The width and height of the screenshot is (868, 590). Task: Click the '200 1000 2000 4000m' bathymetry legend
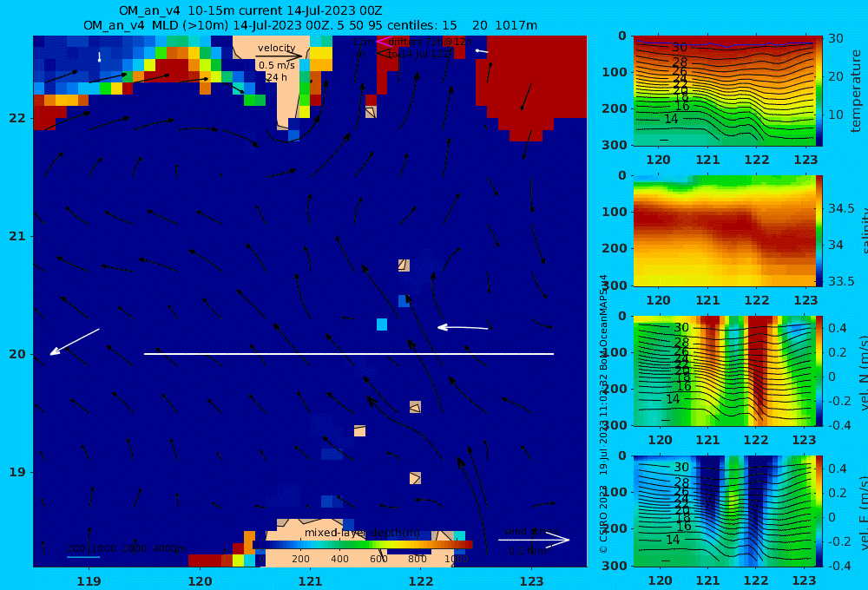tap(127, 548)
